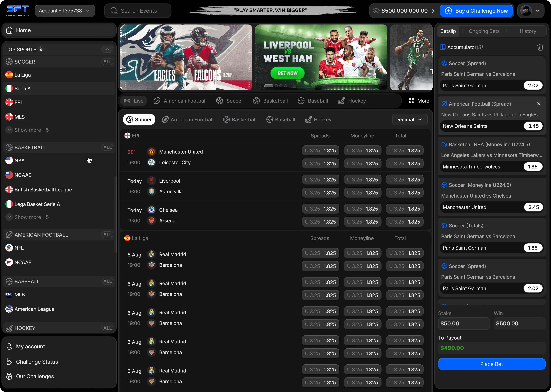Click the balance arrow next to $500,000,000.00

pos(433,11)
